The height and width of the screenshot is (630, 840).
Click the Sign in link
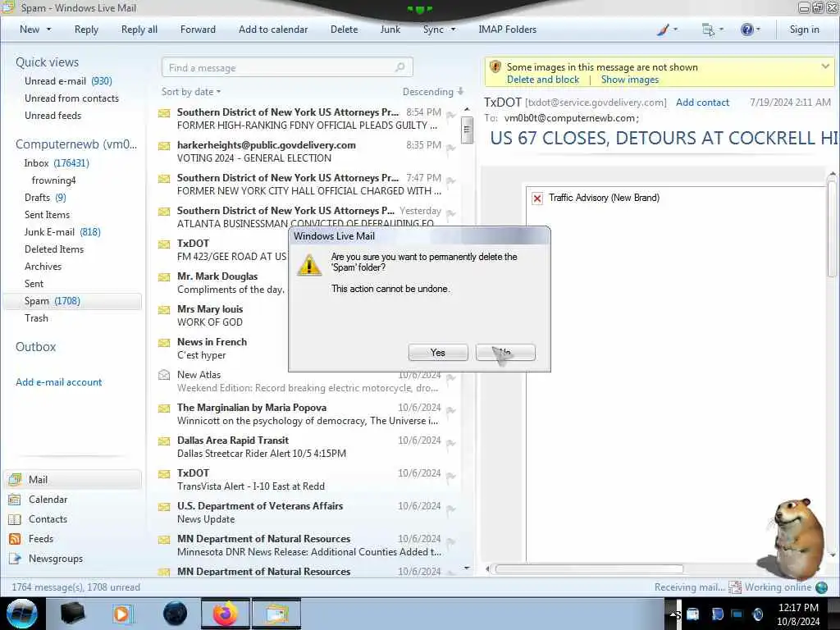pos(804,30)
